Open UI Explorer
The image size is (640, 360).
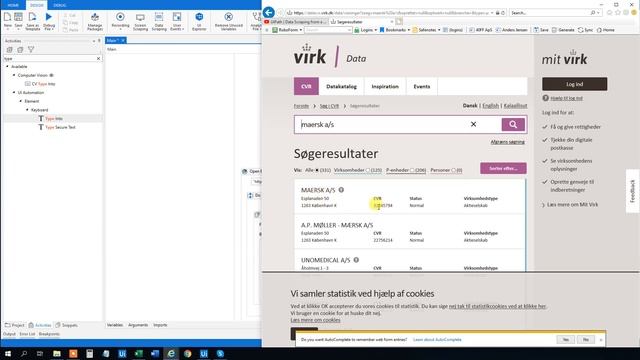point(199,21)
